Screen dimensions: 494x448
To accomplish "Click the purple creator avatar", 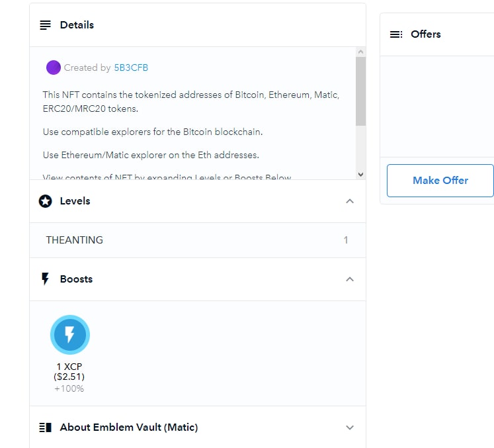I will [54, 67].
